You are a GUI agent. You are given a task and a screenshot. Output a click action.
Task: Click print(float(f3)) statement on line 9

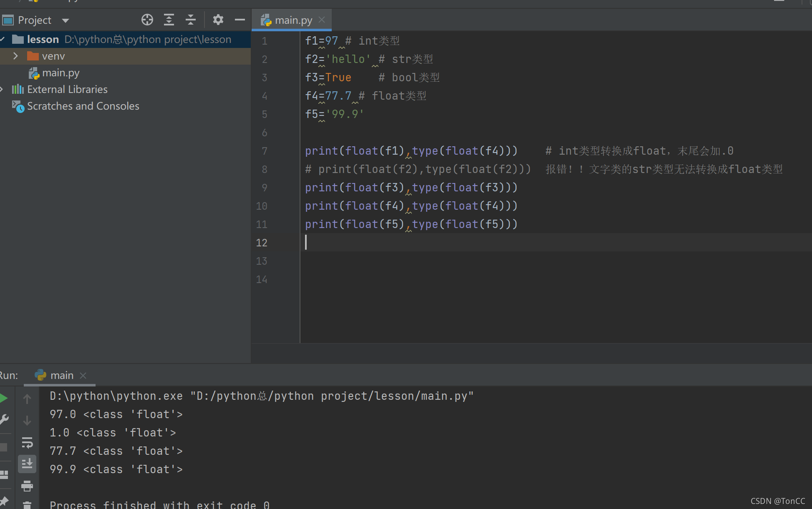411,188
